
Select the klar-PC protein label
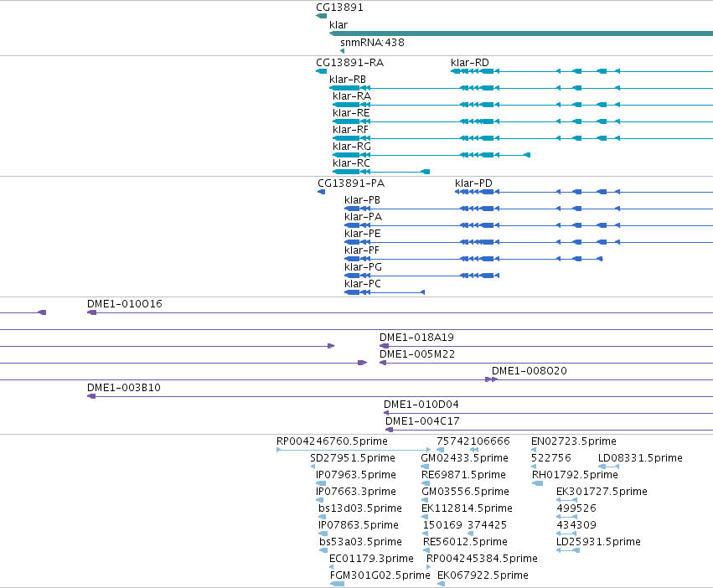click(363, 284)
